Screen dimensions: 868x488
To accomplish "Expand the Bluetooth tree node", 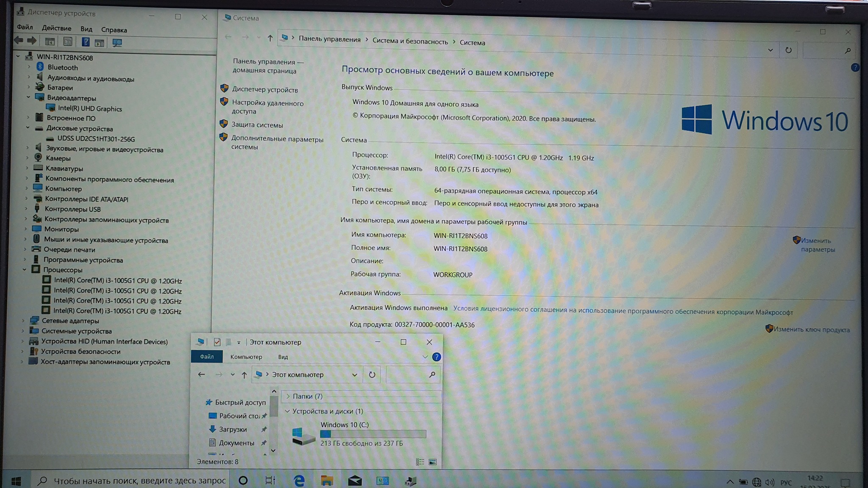I will click(29, 67).
